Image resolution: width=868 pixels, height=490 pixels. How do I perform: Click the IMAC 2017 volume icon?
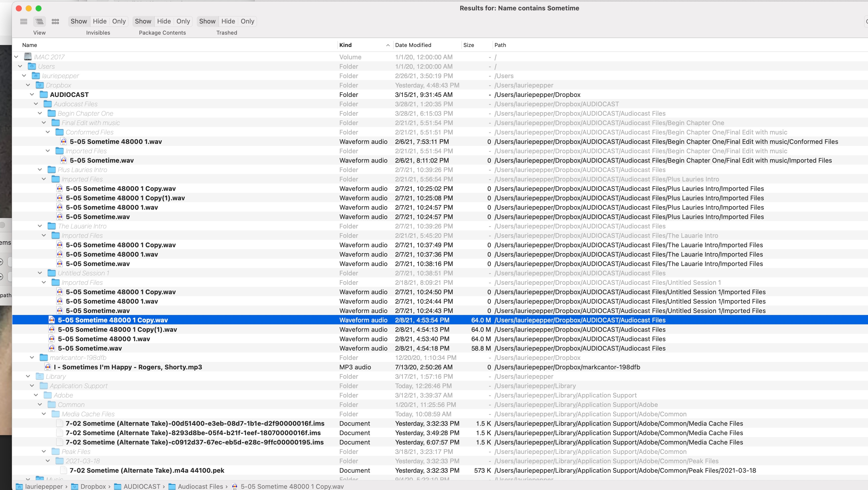[x=28, y=57]
